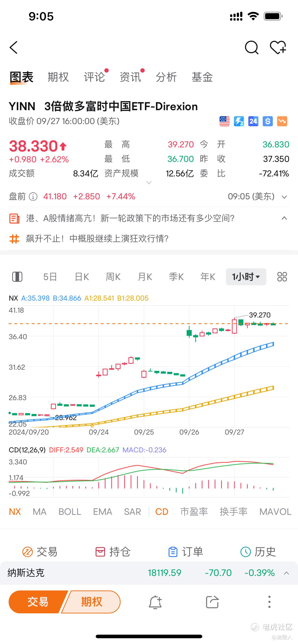Open headline 港、A股情绪高亢 news link
298x644 pixels.
[130, 218]
